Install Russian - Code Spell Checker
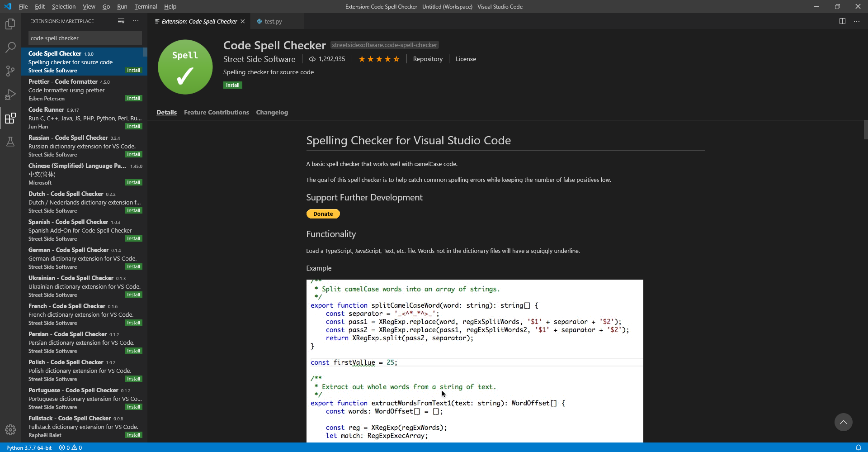This screenshot has width=868, height=452. tap(133, 154)
